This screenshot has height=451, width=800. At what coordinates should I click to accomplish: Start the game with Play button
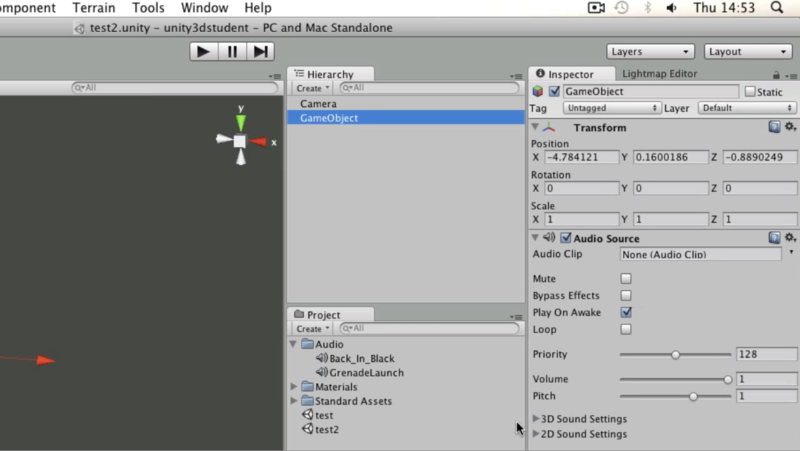[204, 52]
